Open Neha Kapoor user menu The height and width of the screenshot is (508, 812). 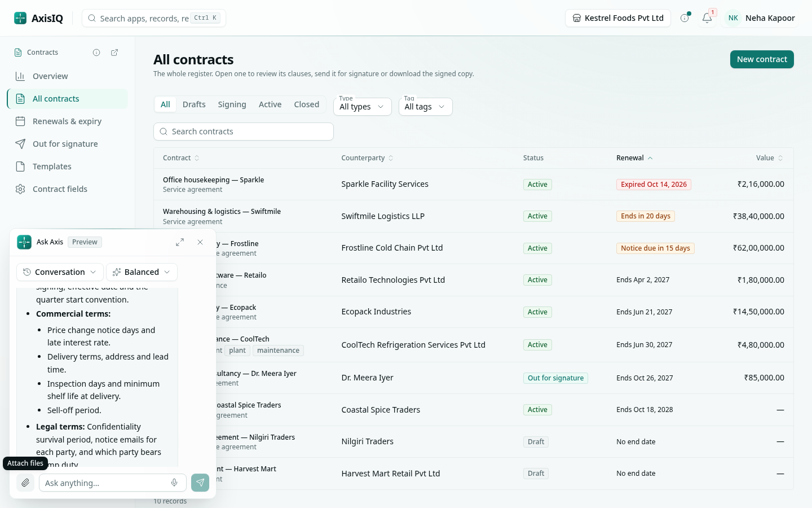[761, 18]
